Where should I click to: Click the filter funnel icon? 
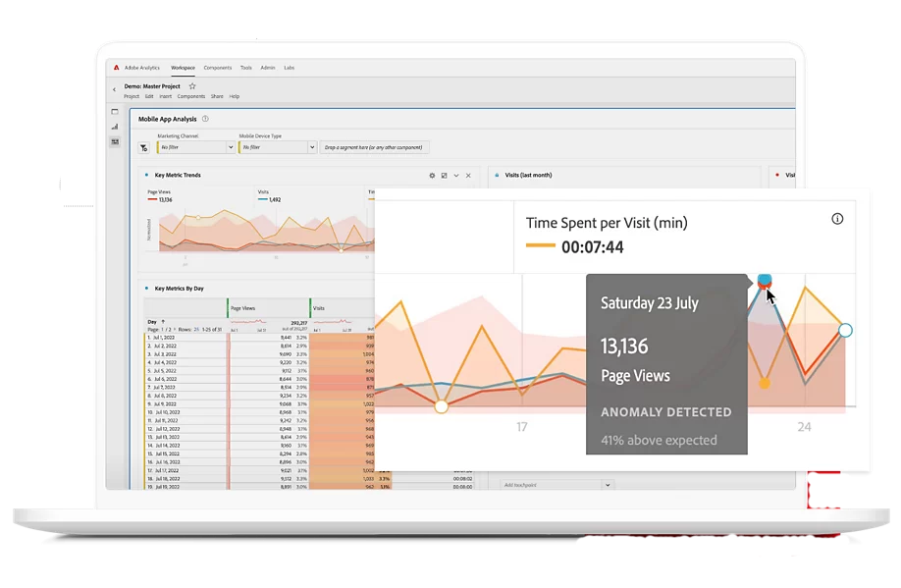(143, 146)
